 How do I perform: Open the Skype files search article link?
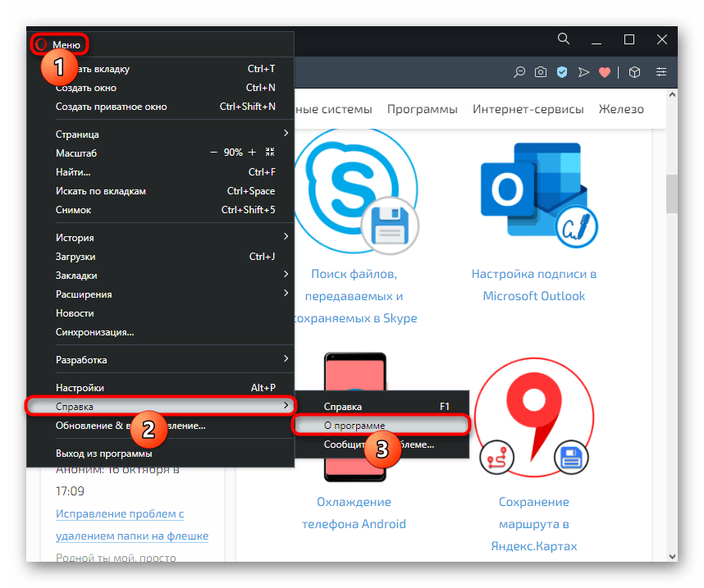pos(354,296)
